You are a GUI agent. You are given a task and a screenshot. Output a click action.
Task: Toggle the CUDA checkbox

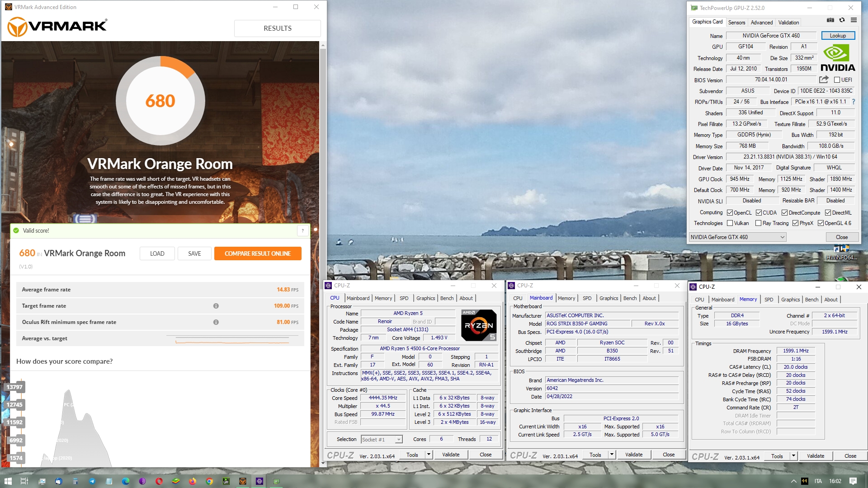(x=759, y=213)
